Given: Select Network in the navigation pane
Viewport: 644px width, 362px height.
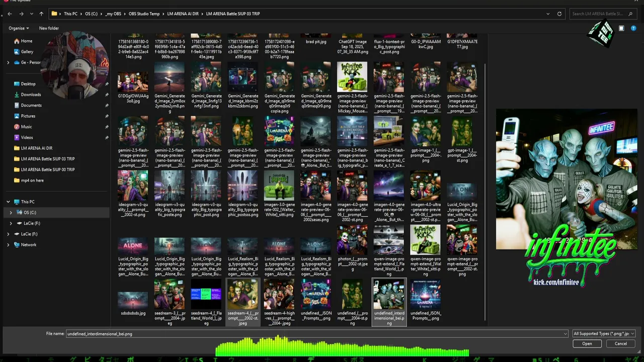Looking at the screenshot, I should pos(29,245).
